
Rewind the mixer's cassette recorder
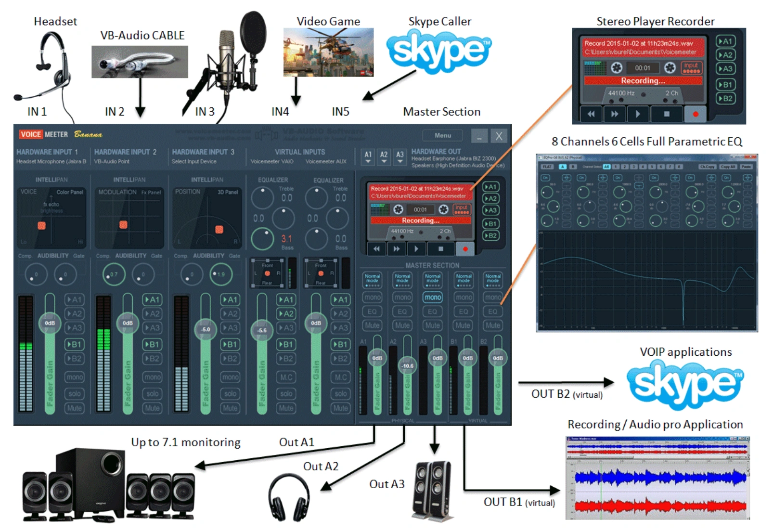click(377, 249)
